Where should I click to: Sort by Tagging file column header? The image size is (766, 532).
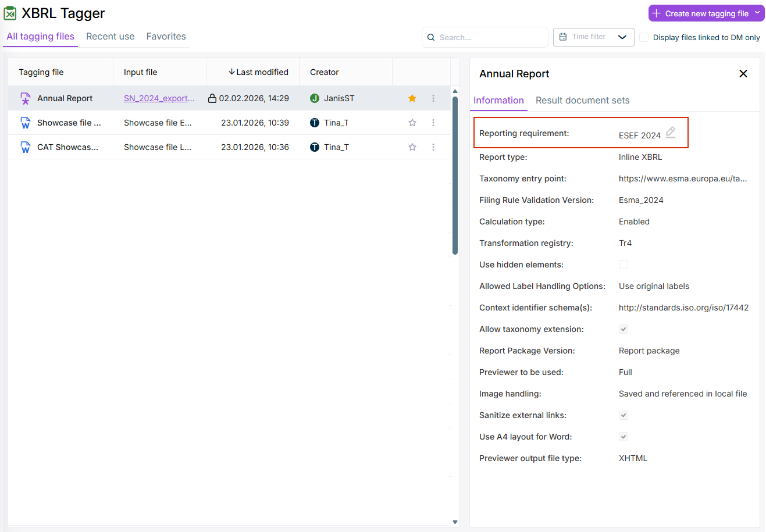click(41, 72)
